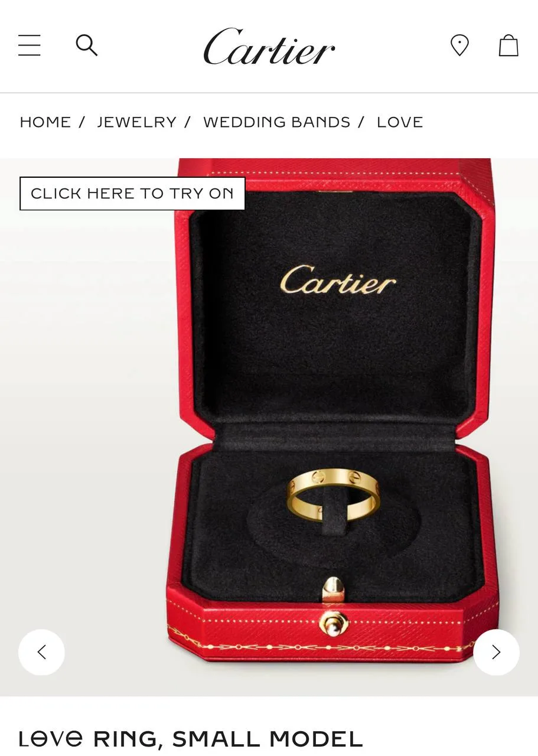538x756 pixels.
Task: Go to homepage via Cartier header logo
Action: [x=269, y=47]
